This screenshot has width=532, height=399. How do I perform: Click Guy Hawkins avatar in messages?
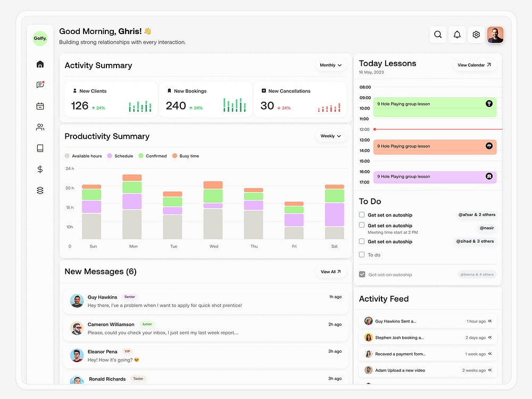click(77, 301)
